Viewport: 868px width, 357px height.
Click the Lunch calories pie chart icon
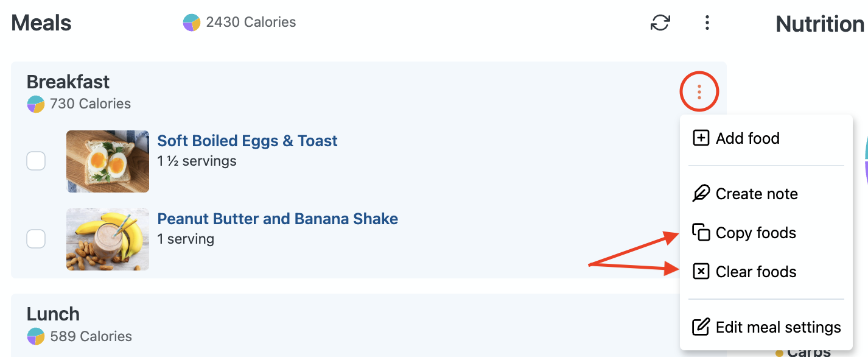36,336
